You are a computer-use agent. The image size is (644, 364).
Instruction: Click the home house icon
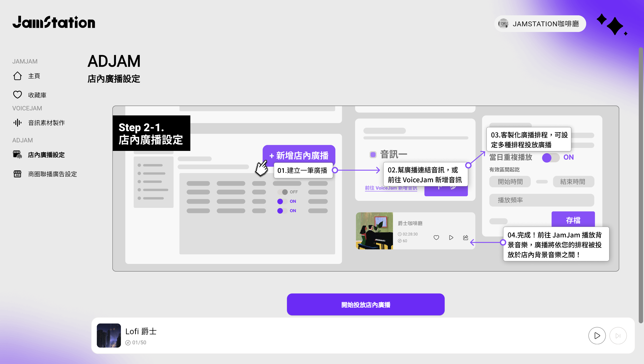[x=18, y=76]
